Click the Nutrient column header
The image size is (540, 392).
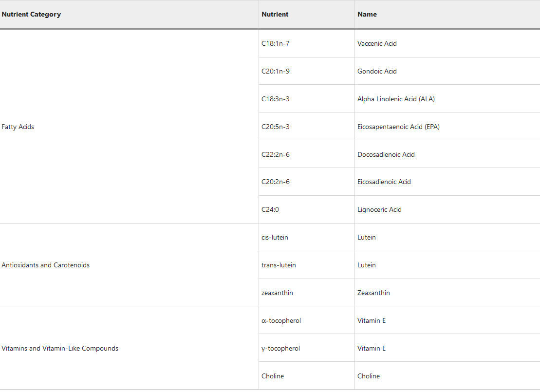coord(306,14)
